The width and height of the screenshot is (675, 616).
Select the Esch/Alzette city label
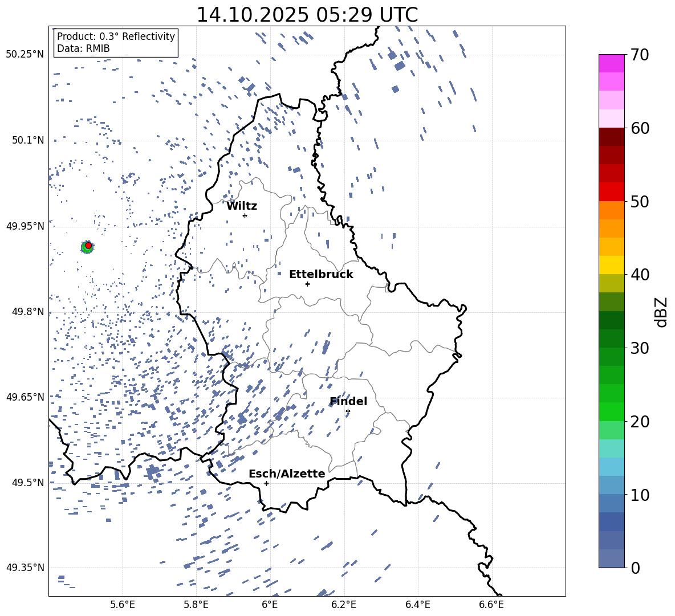tap(287, 474)
